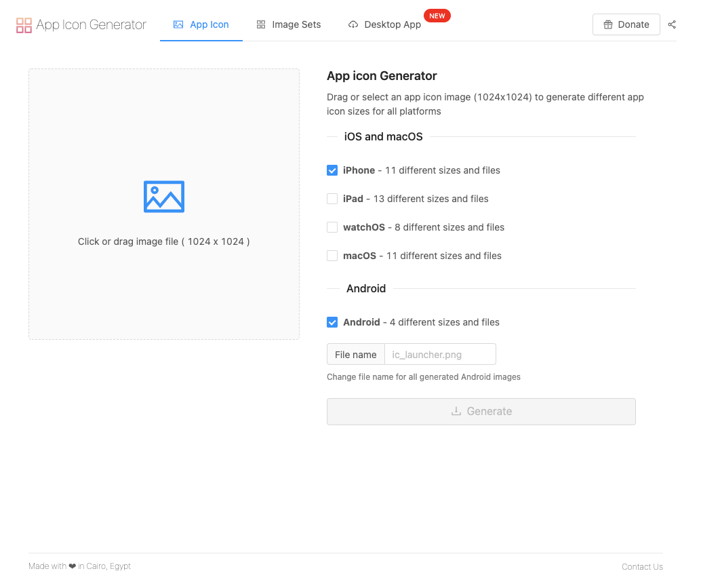The height and width of the screenshot is (588, 701).
Task: Click the red NEW badge
Action: pyautogui.click(x=437, y=16)
